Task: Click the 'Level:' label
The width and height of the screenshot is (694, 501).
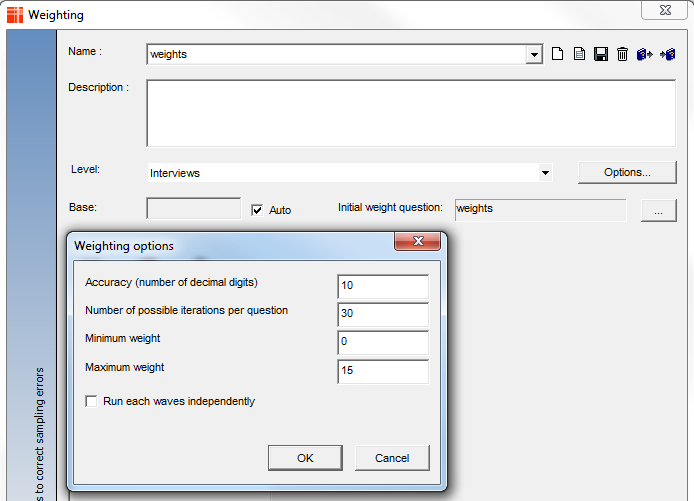Action: [x=85, y=170]
